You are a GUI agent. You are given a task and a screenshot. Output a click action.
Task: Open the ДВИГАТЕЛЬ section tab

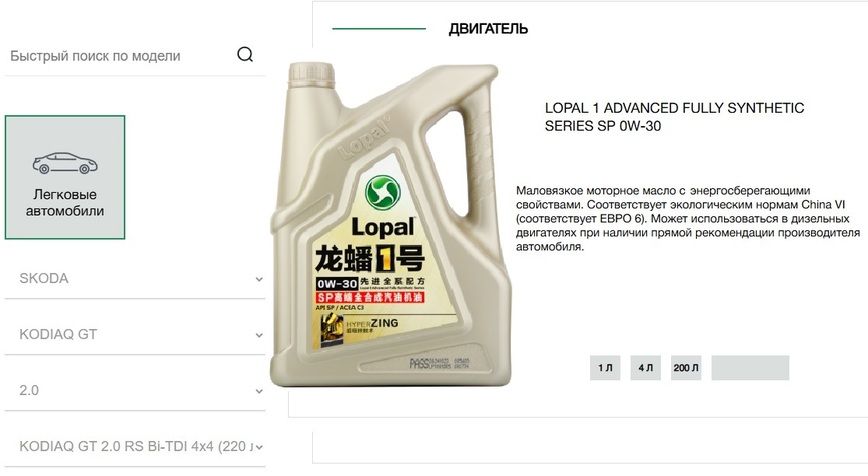[x=488, y=29]
